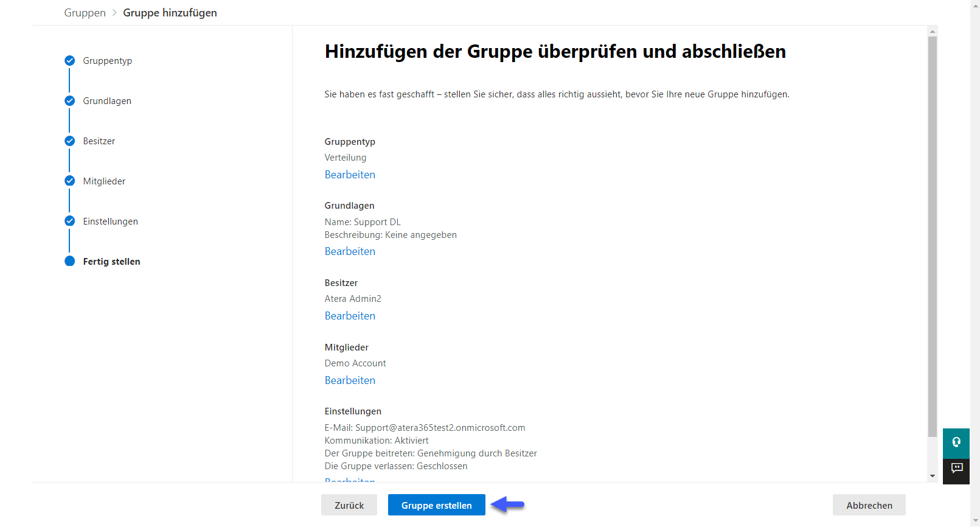Click the scrollbar up arrow
This screenshot has width=980, height=527.
point(933,31)
